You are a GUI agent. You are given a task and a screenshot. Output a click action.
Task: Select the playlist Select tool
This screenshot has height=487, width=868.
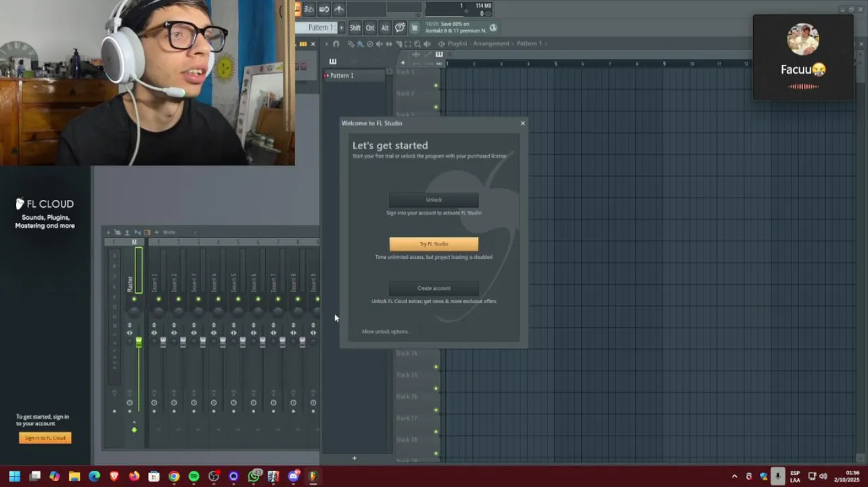click(x=408, y=43)
